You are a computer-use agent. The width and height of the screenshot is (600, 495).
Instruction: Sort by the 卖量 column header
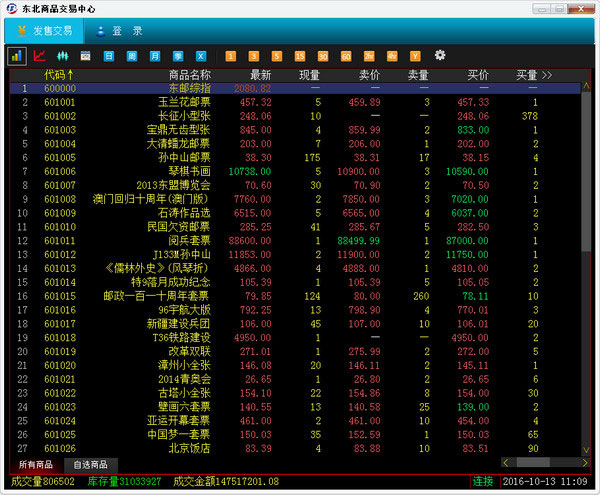pyautogui.click(x=418, y=75)
